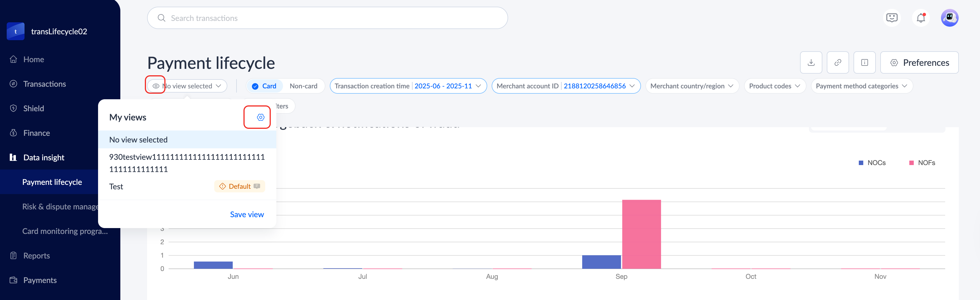The image size is (980, 300).
Task: Open the info panel icon
Action: [x=864, y=62]
